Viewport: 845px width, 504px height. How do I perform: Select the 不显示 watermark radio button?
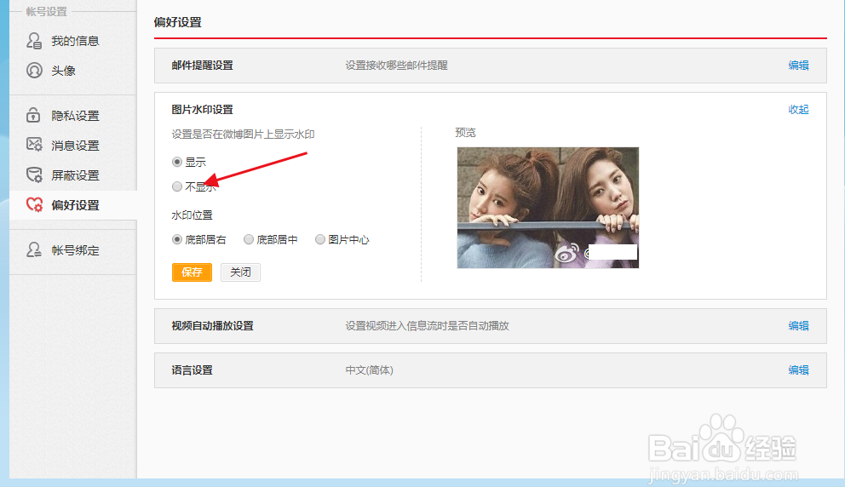click(177, 186)
